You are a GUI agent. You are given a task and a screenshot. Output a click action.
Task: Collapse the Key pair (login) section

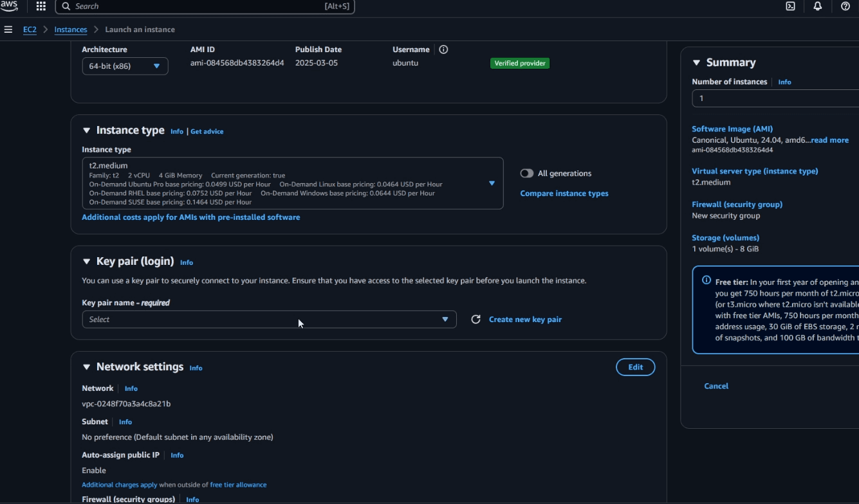tap(87, 262)
